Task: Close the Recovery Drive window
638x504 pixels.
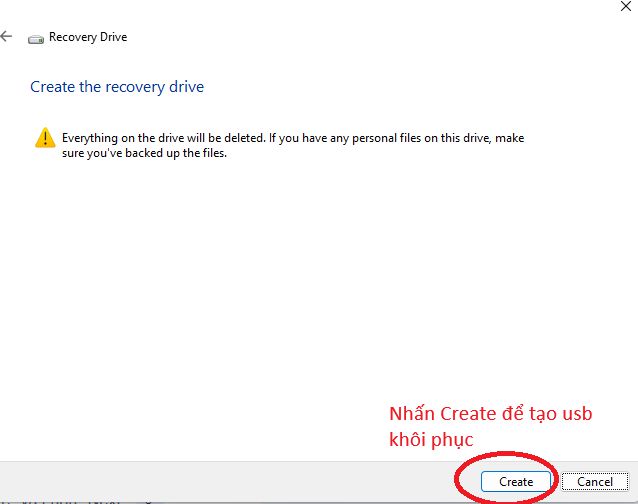Action: [625, 5]
